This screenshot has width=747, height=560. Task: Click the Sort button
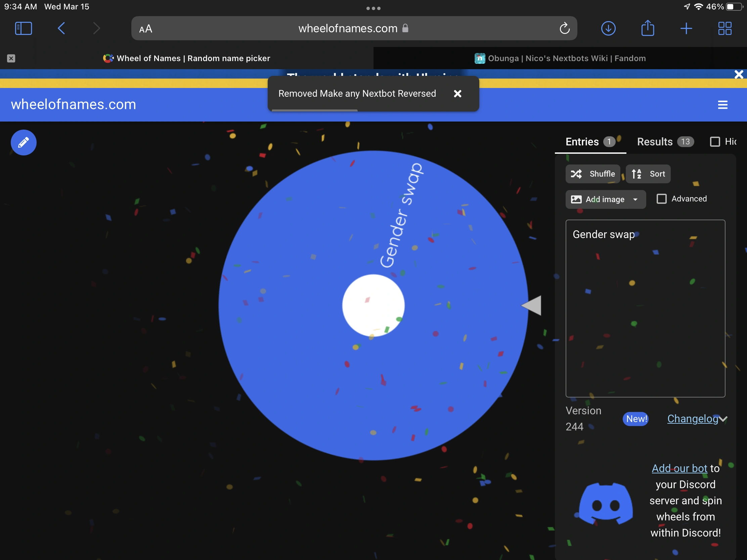(648, 174)
